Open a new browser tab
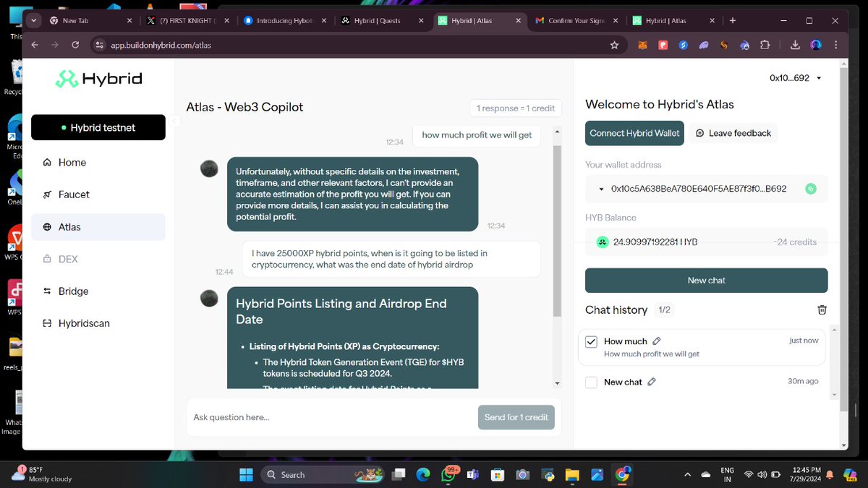Image resolution: width=868 pixels, height=488 pixels. (733, 21)
